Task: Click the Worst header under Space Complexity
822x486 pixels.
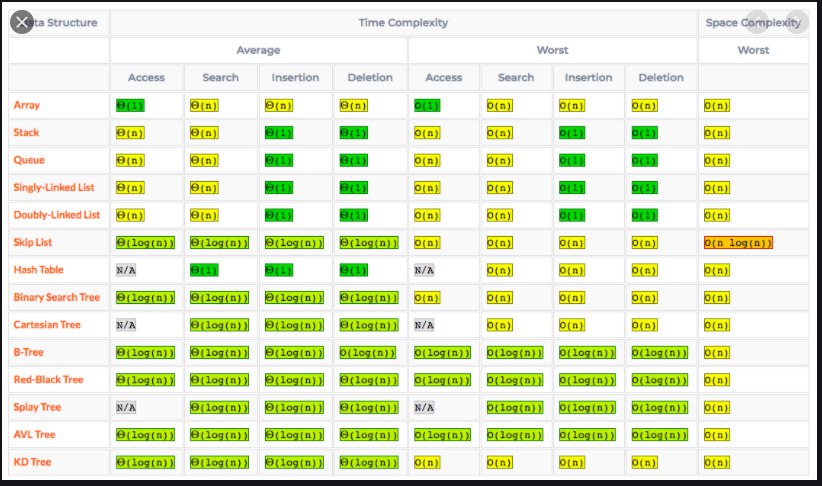Action: (x=753, y=50)
